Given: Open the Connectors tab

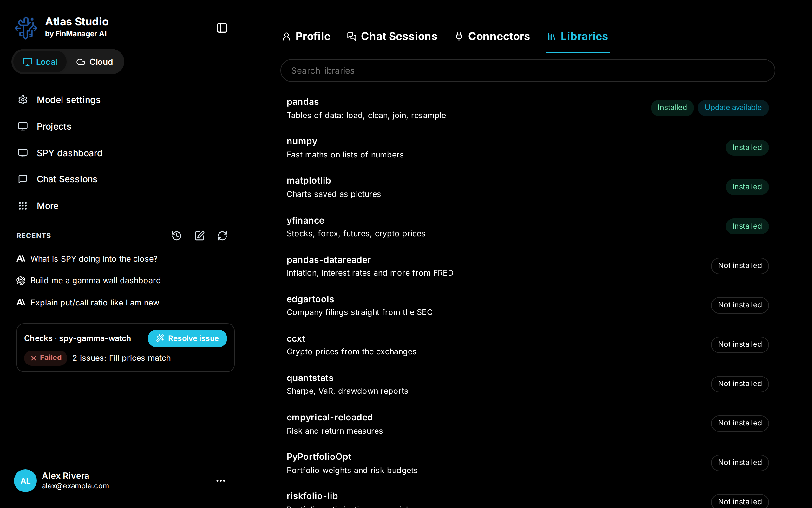Looking at the screenshot, I should point(492,36).
